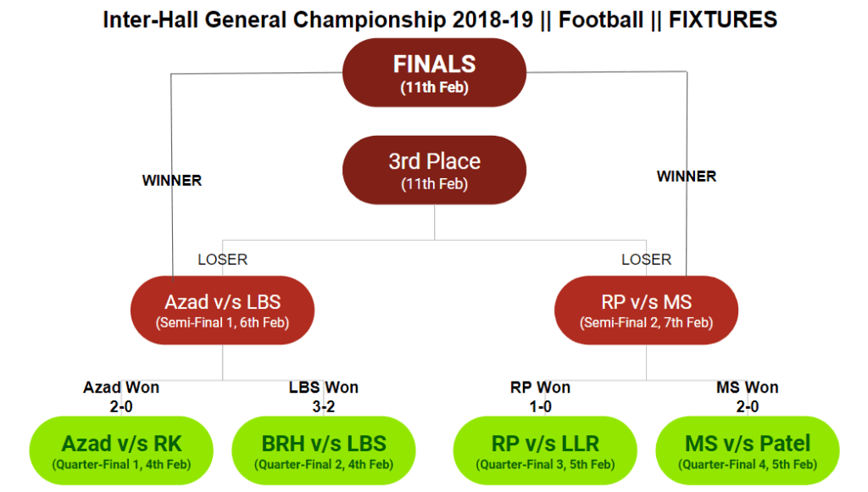Click the FINALS (11th Feb) box
Image resolution: width=868 pixels, height=492 pixels.
(434, 72)
